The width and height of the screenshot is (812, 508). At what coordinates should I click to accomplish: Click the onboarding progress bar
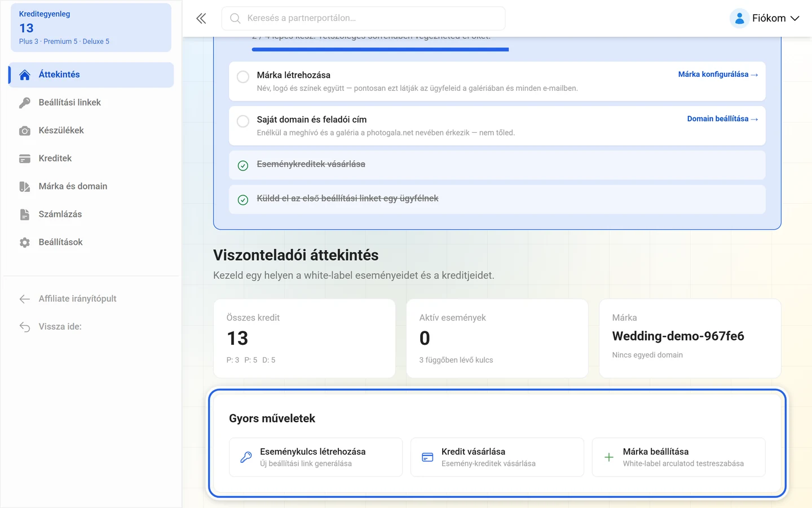click(380, 50)
